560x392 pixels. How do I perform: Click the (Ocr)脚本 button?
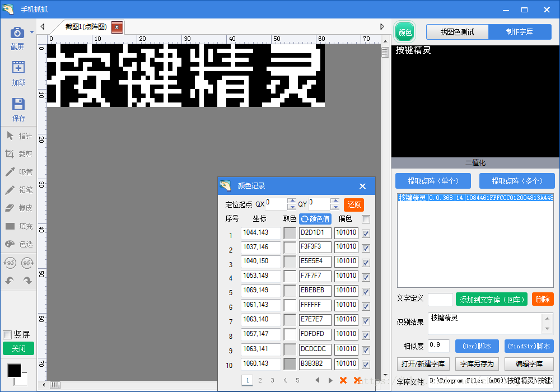pos(477,346)
